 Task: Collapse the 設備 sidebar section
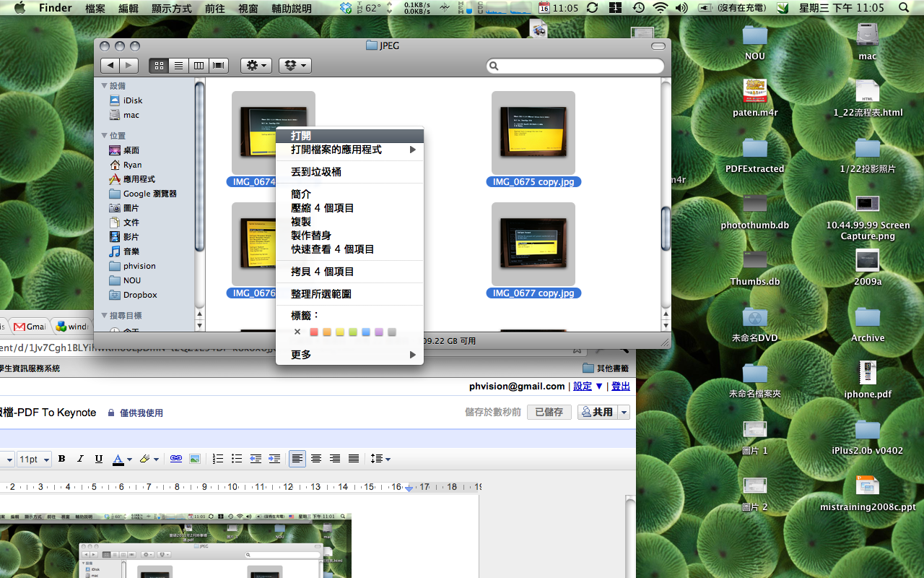[104, 86]
